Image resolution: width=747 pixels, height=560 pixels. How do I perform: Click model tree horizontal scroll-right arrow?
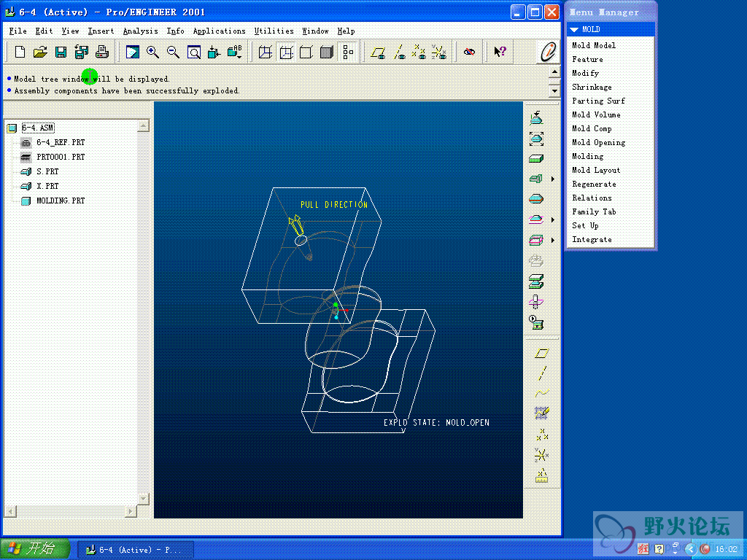[131, 511]
